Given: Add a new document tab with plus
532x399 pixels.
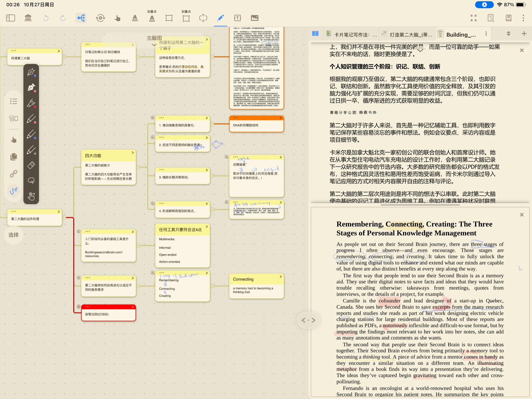Looking at the screenshot, I should 524,34.
